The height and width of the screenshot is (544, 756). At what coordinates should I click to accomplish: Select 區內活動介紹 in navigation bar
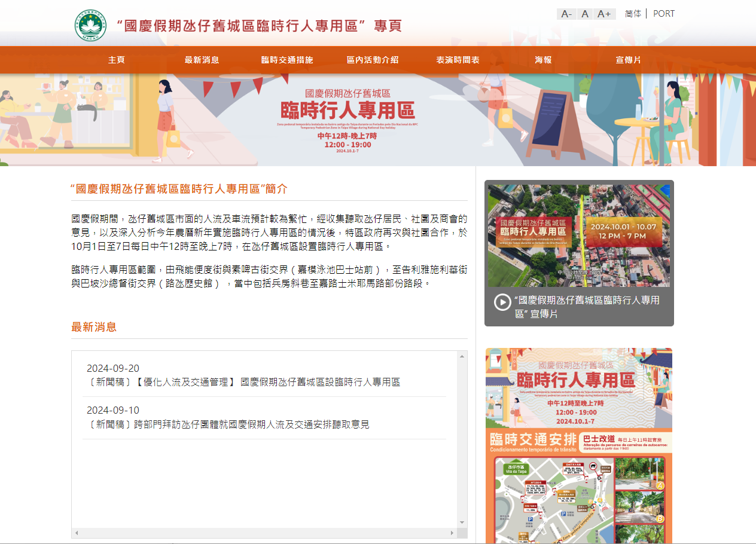pos(373,60)
